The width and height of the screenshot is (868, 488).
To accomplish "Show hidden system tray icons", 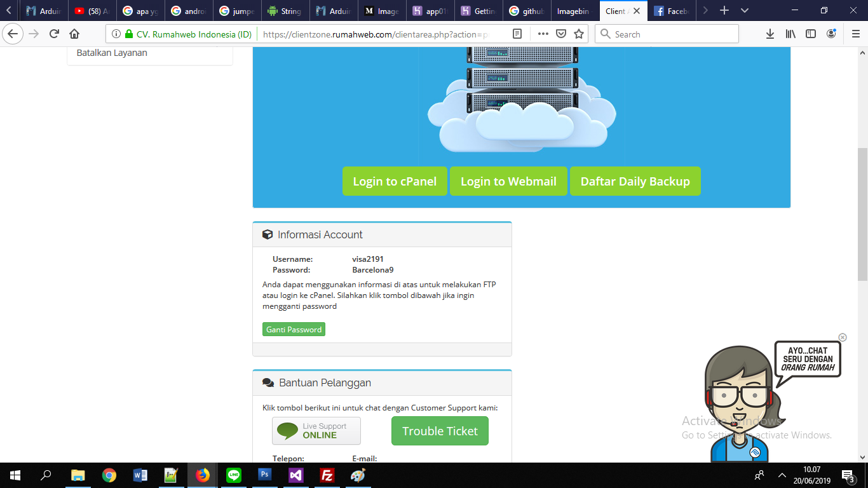I will pos(782,475).
